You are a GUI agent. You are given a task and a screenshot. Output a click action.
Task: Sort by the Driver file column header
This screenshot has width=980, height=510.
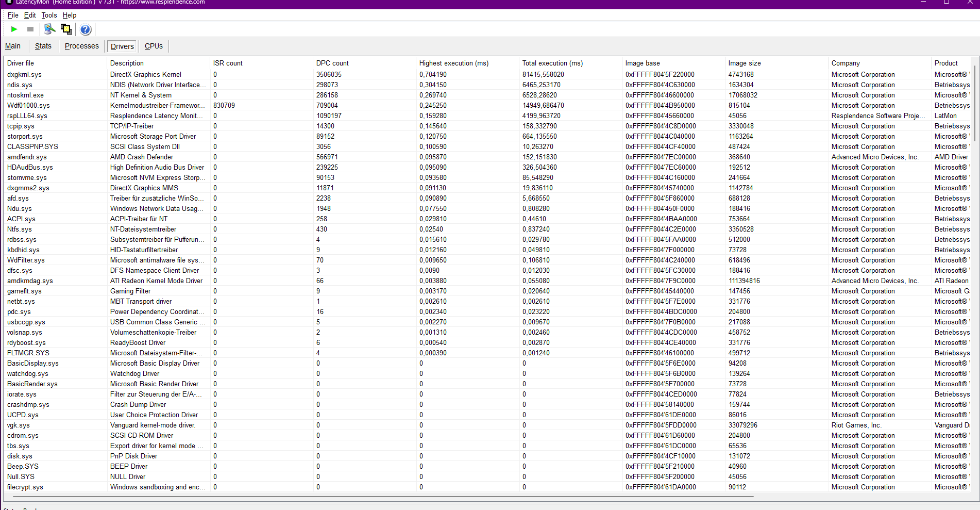pos(55,63)
